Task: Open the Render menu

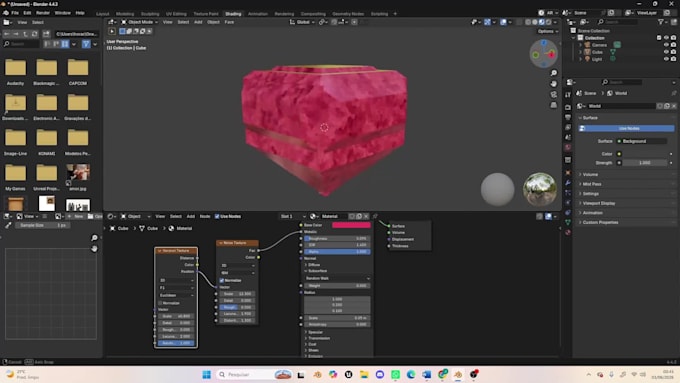Action: [42, 13]
